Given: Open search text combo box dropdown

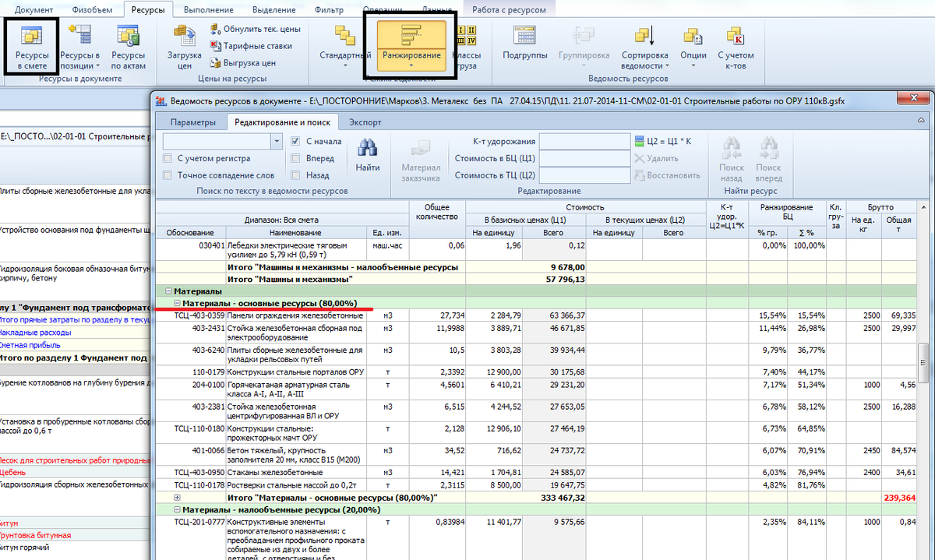Looking at the screenshot, I should [x=277, y=141].
